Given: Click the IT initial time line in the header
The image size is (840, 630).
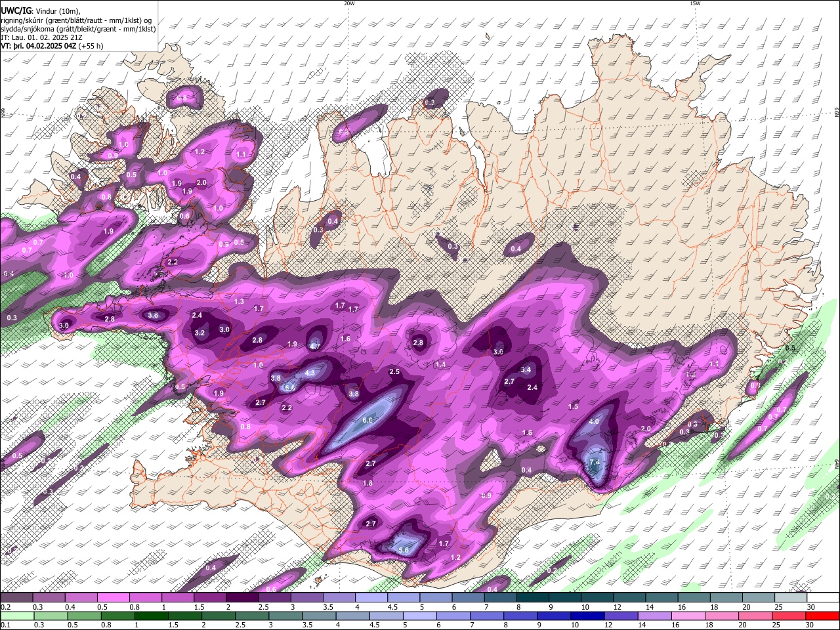Looking at the screenshot, I should point(41,37).
